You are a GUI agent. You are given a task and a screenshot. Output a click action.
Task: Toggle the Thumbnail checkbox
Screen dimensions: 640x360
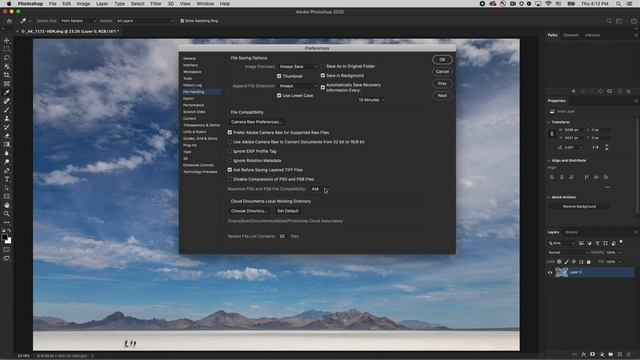pos(279,76)
